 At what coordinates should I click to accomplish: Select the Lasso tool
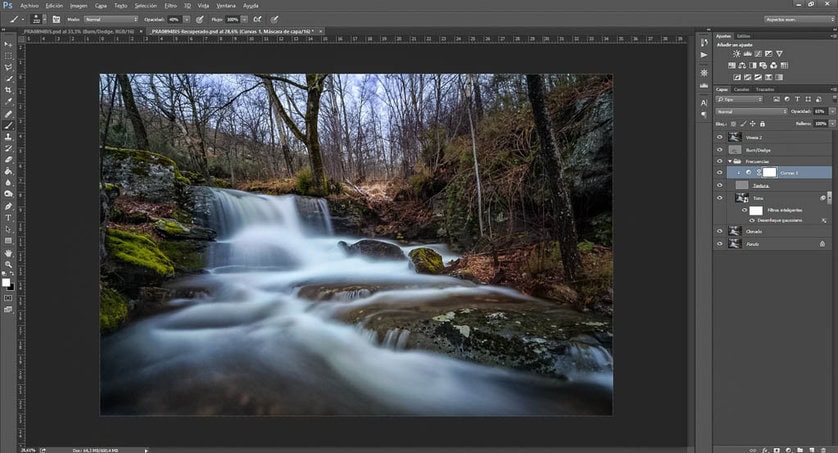click(x=9, y=66)
